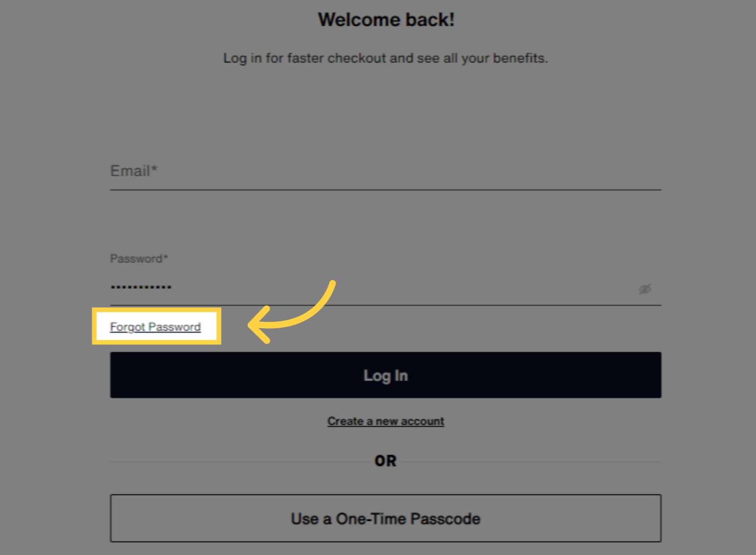The height and width of the screenshot is (555, 756).
Task: Open the Create a new account link
Action: pyautogui.click(x=385, y=421)
